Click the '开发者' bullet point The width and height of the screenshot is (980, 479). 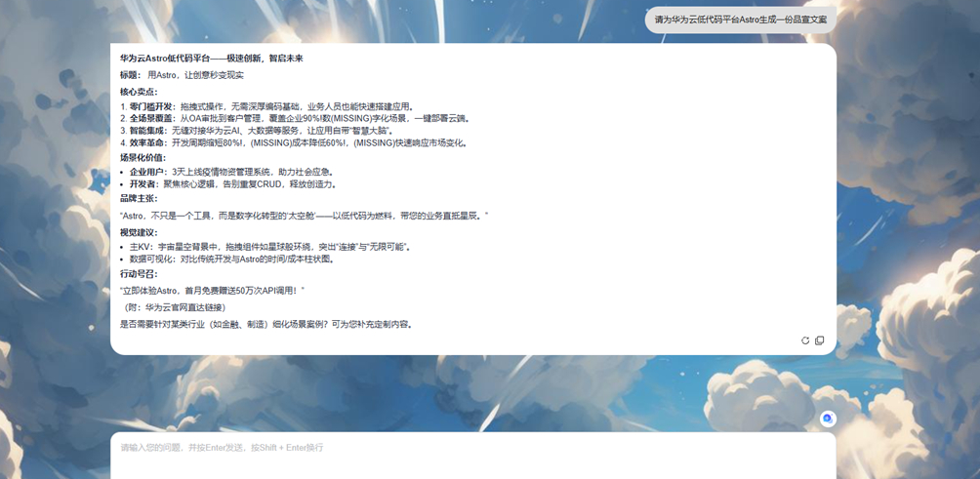pyautogui.click(x=234, y=183)
